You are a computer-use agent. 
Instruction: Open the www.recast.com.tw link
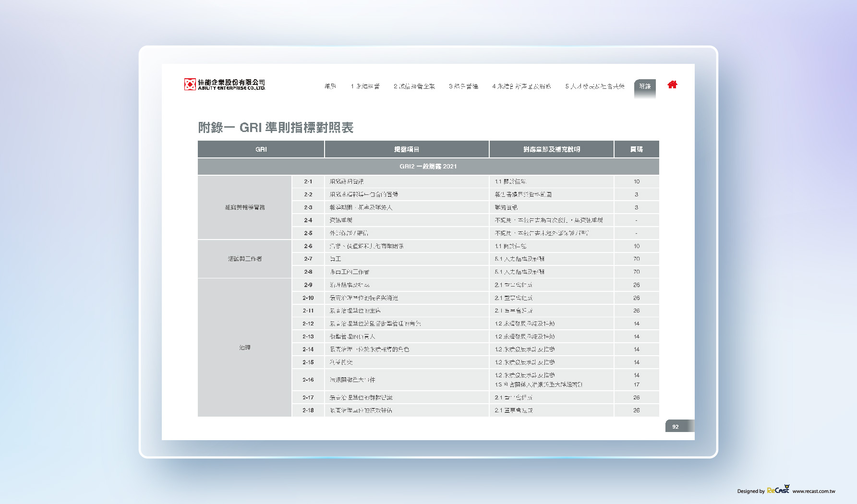(x=813, y=491)
